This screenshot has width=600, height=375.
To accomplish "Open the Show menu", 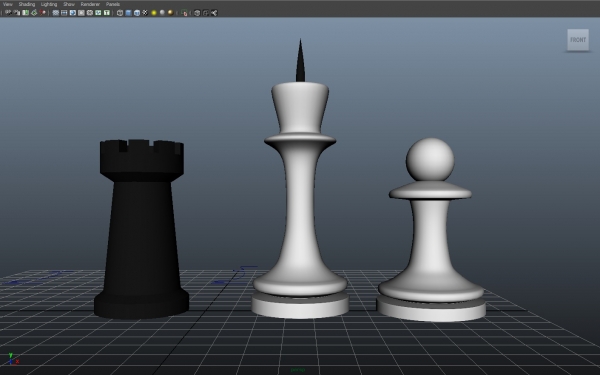I will [69, 4].
